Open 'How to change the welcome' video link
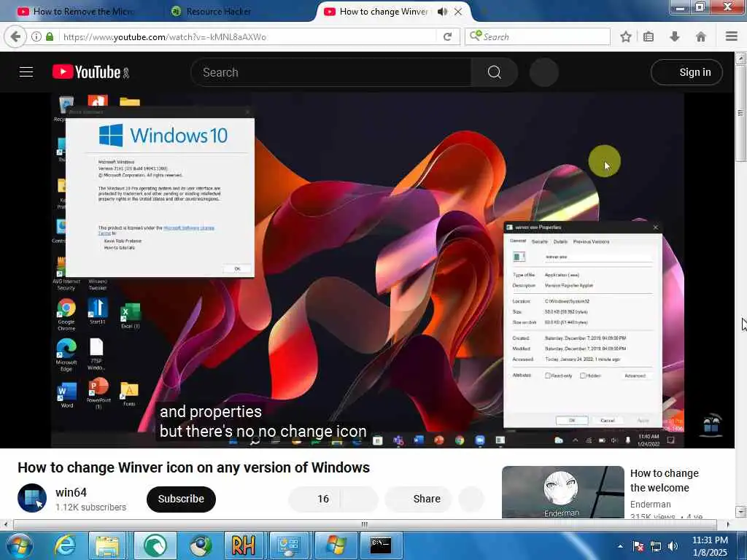Viewport: 747px width, 560px height. click(664, 480)
